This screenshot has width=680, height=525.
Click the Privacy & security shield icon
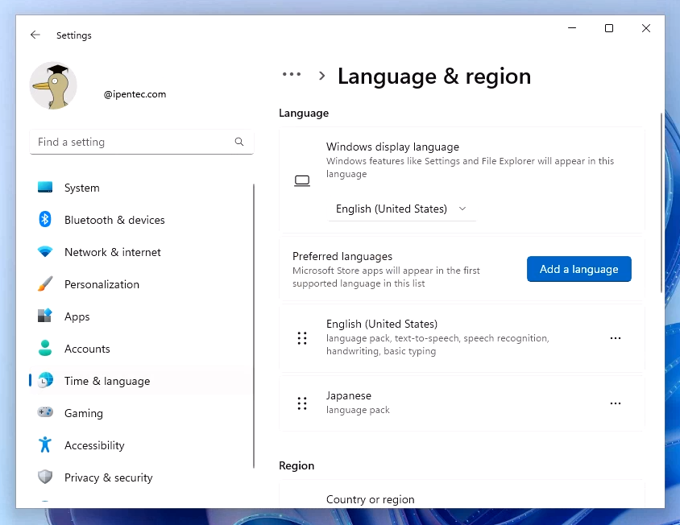click(x=45, y=477)
